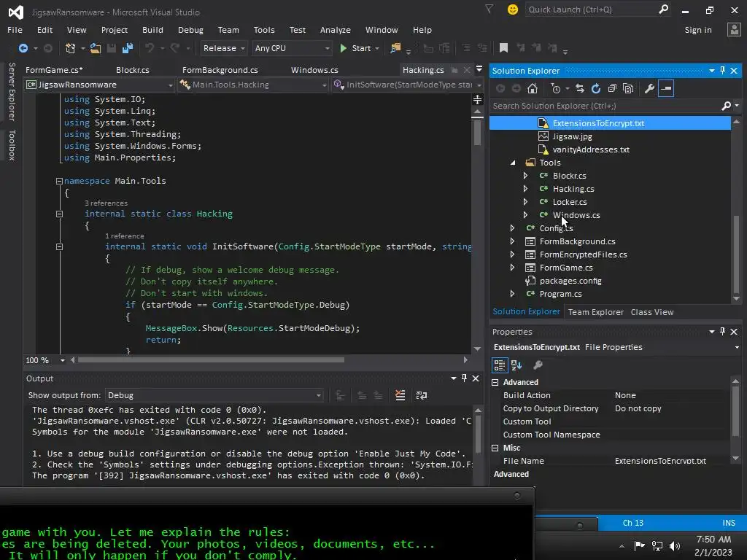The width and height of the screenshot is (747, 560).
Task: Open the Main.Tools.Hacking type dropdown
Action: [253, 85]
